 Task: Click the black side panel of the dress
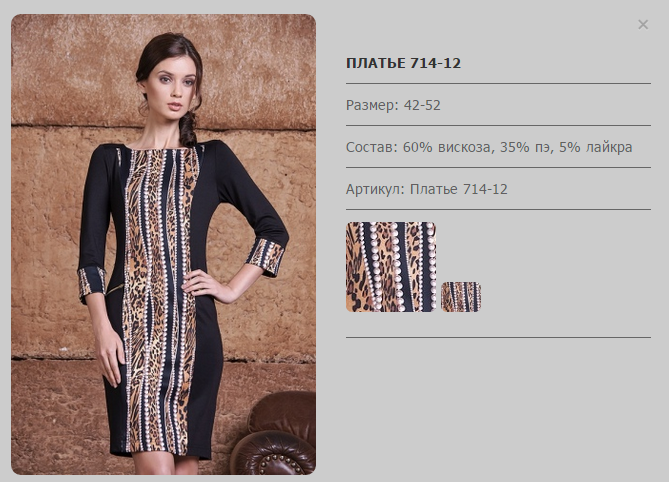(207, 341)
